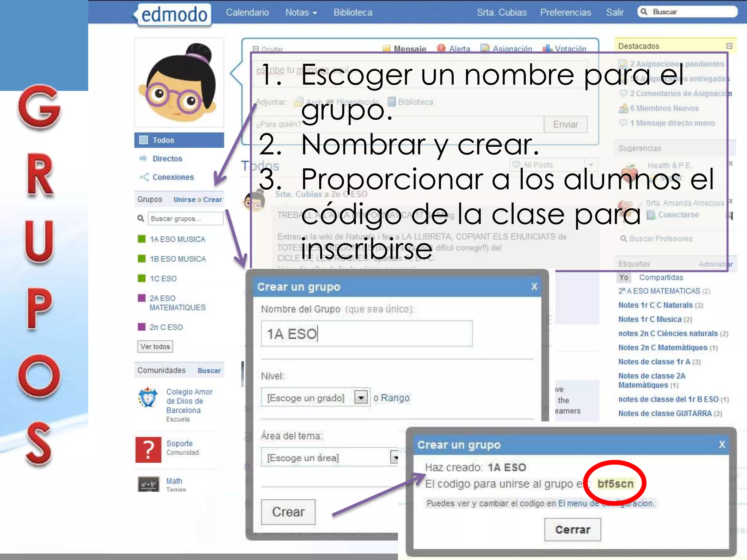Click the Cerrar button
This screenshot has height=560, width=747.
[x=573, y=530]
